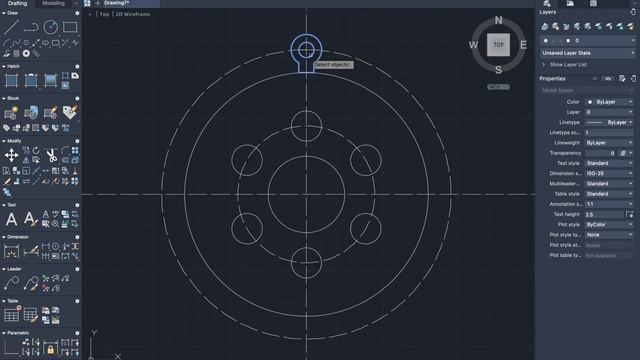640x360 pixels.
Task: Click the Linetype scale field
Action: coord(609,133)
